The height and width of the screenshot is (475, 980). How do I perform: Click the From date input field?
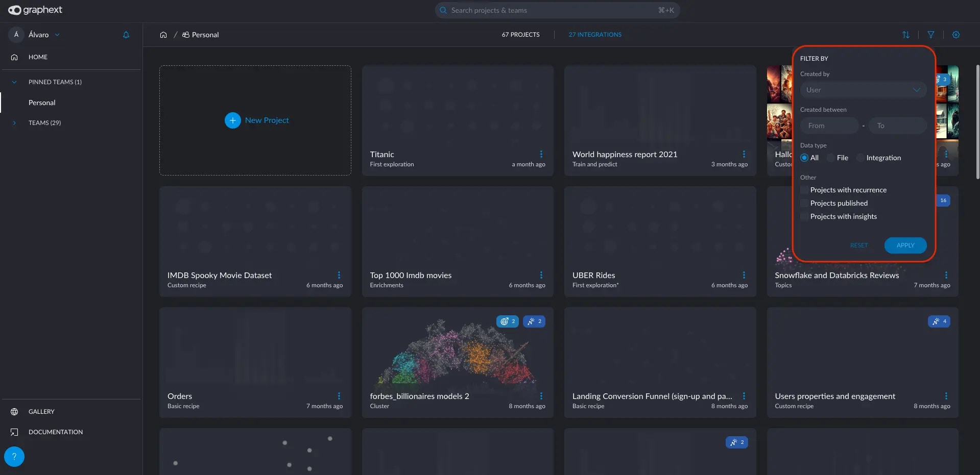[x=828, y=125]
